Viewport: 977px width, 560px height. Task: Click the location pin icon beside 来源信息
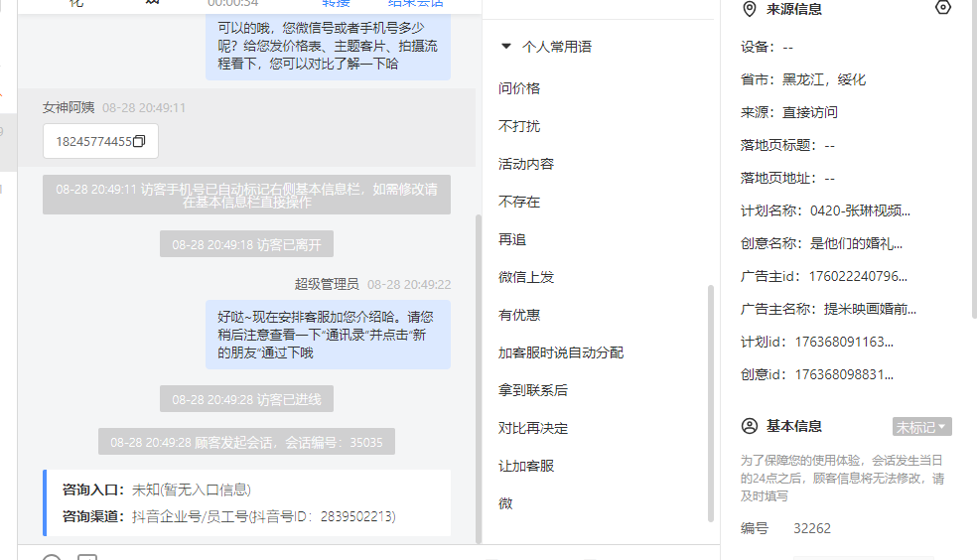[750, 9]
